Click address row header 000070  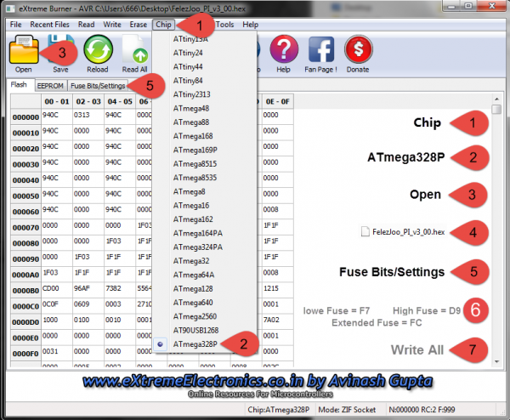(25, 228)
